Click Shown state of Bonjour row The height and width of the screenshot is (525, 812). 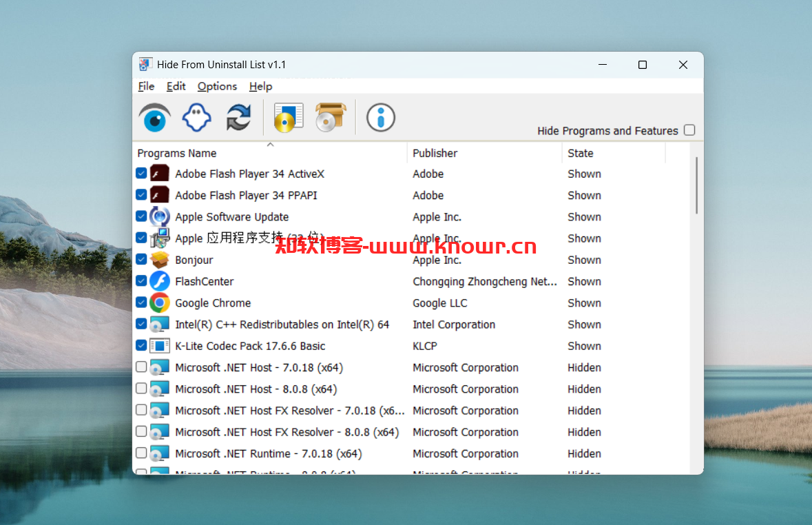click(x=584, y=260)
